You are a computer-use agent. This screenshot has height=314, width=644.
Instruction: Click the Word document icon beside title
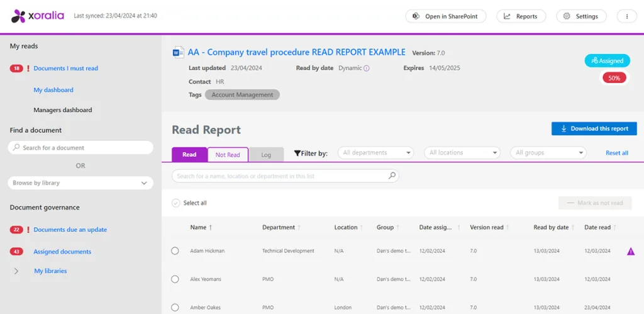[178, 52]
